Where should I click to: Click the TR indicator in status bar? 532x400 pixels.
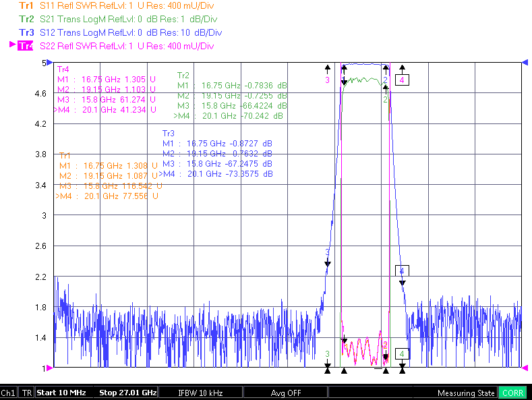point(26,393)
